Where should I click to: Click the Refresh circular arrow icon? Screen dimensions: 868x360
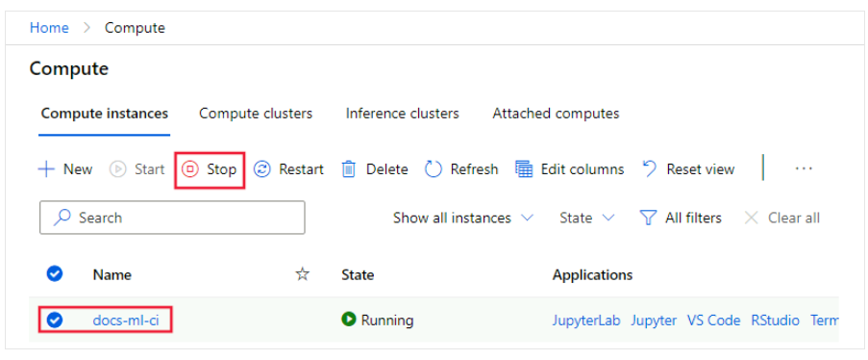[x=433, y=169]
